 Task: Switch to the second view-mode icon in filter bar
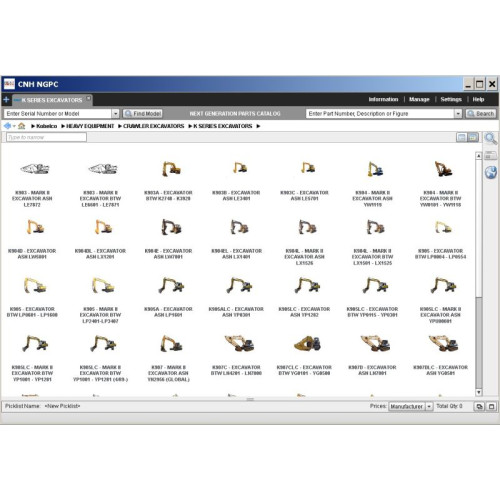[x=473, y=137]
